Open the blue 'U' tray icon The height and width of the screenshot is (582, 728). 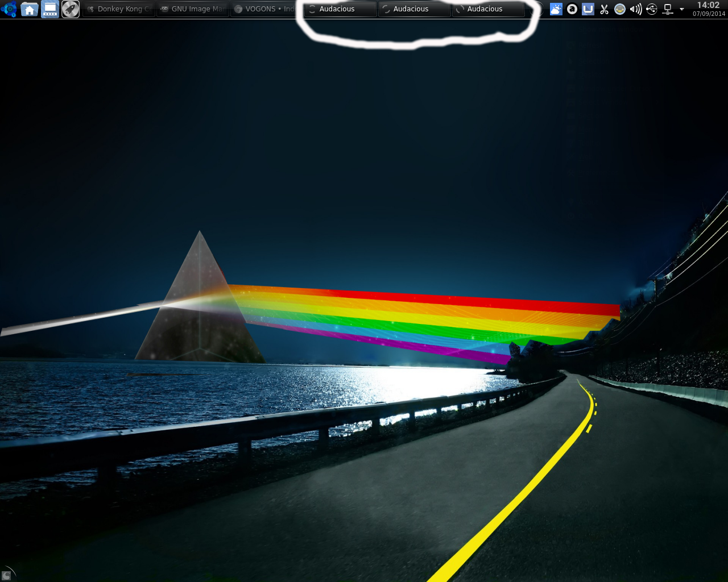(x=588, y=9)
